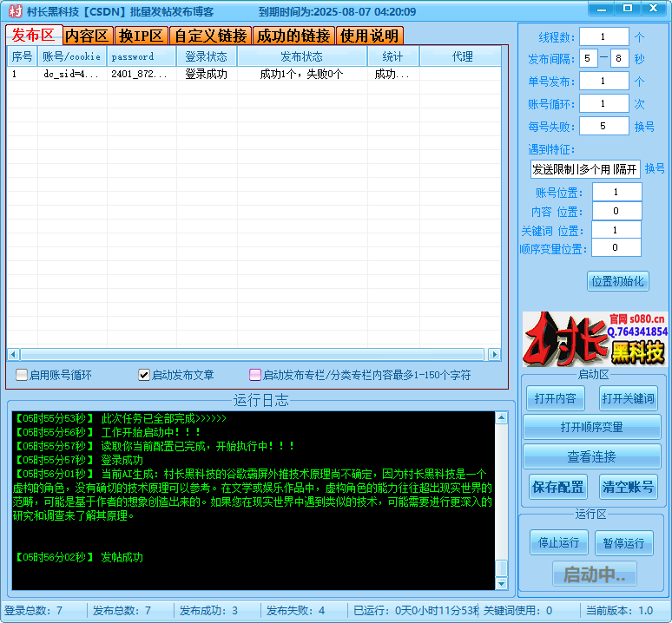Click the 村长黑科技 logo banner image
672x623 pixels.
click(x=595, y=339)
